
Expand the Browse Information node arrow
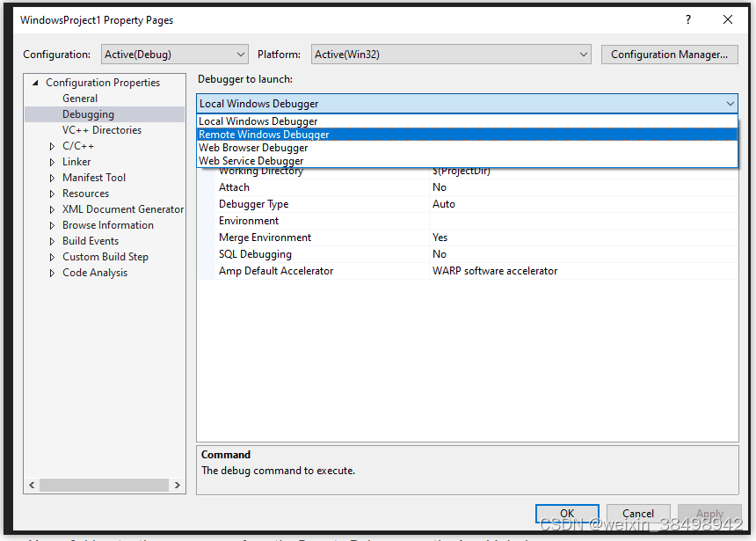(x=52, y=225)
